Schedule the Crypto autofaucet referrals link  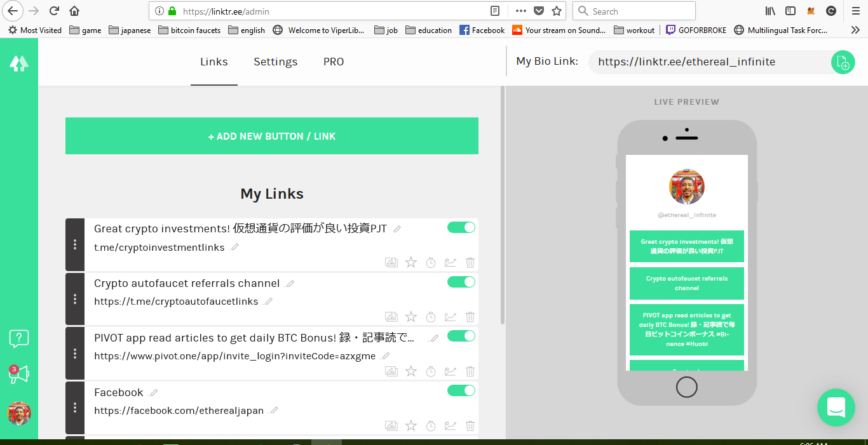click(431, 317)
